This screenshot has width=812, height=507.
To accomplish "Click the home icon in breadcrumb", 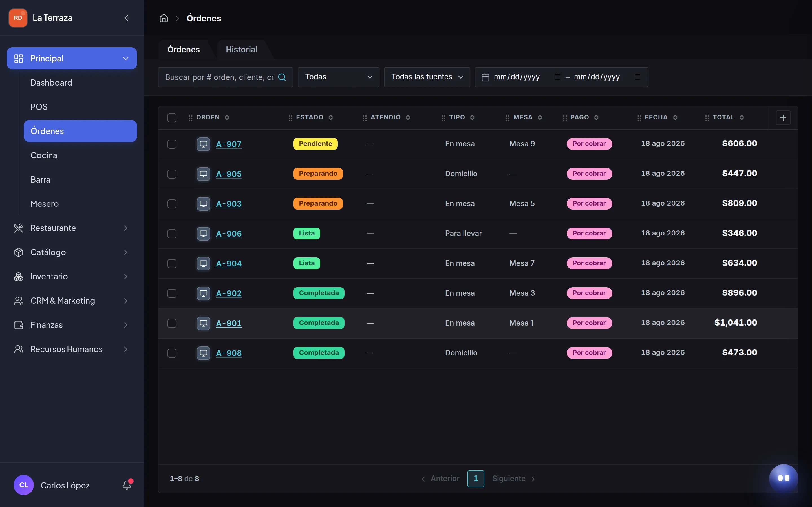I will click(x=164, y=18).
